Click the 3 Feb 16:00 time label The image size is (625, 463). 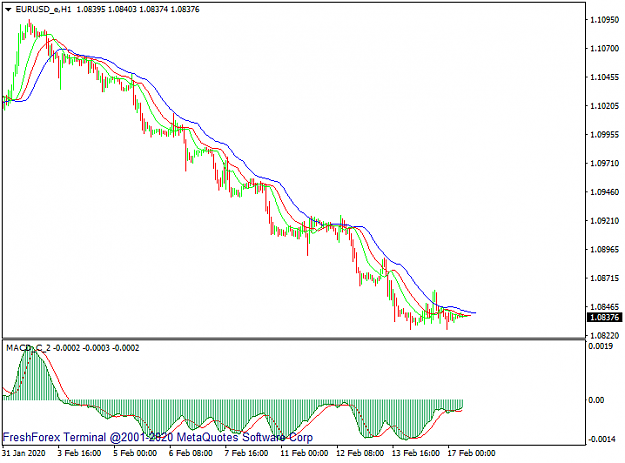click(79, 453)
